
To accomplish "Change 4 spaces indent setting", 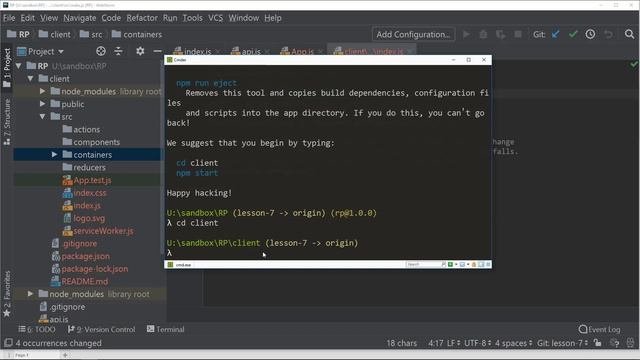I will coord(513,343).
